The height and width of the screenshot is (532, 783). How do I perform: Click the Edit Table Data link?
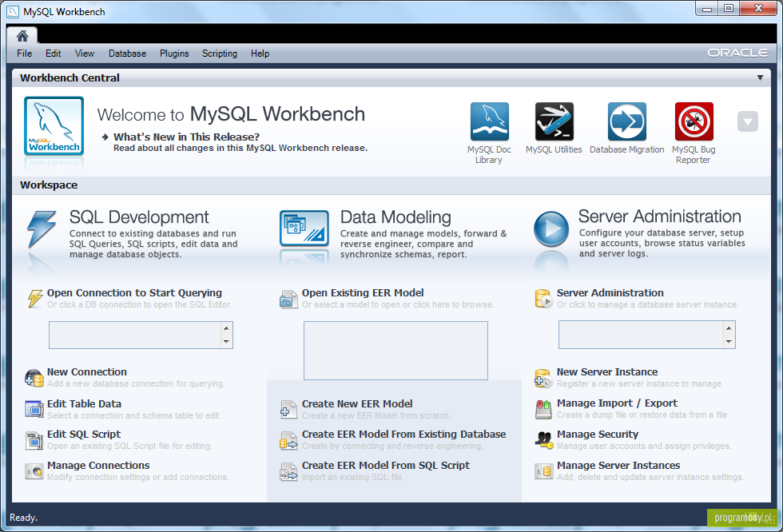pyautogui.click(x=85, y=403)
